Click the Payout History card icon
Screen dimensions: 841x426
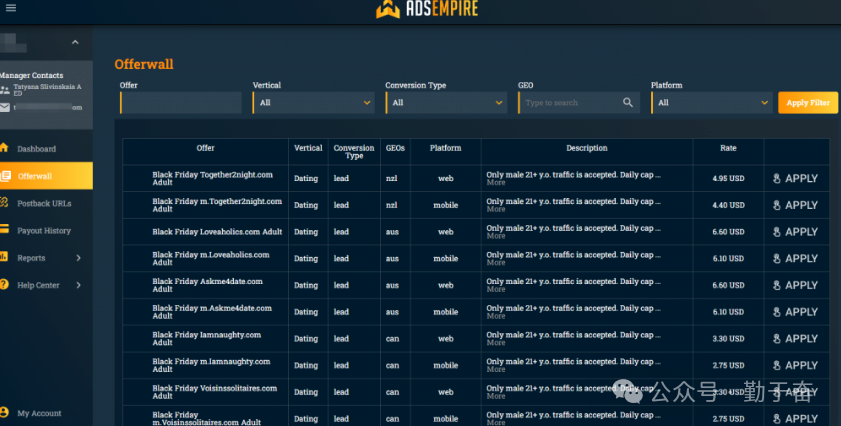(x=4, y=230)
